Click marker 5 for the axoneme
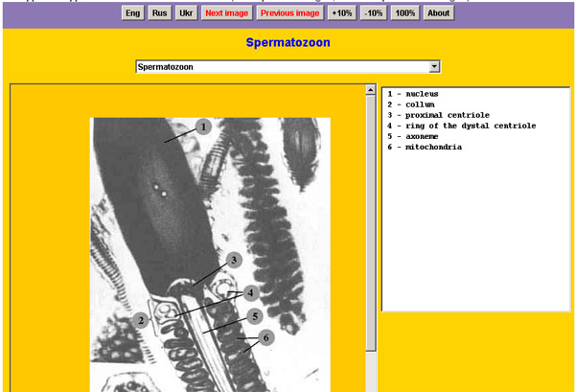Screen dimensions: 575x392 pos(254,315)
